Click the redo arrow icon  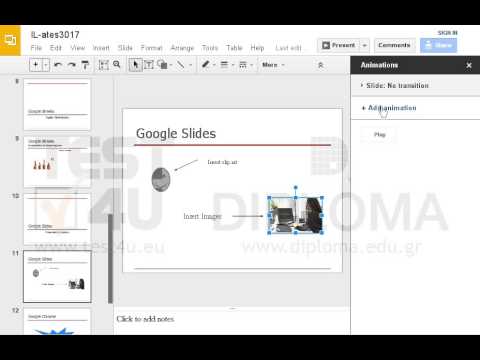tap(72, 65)
